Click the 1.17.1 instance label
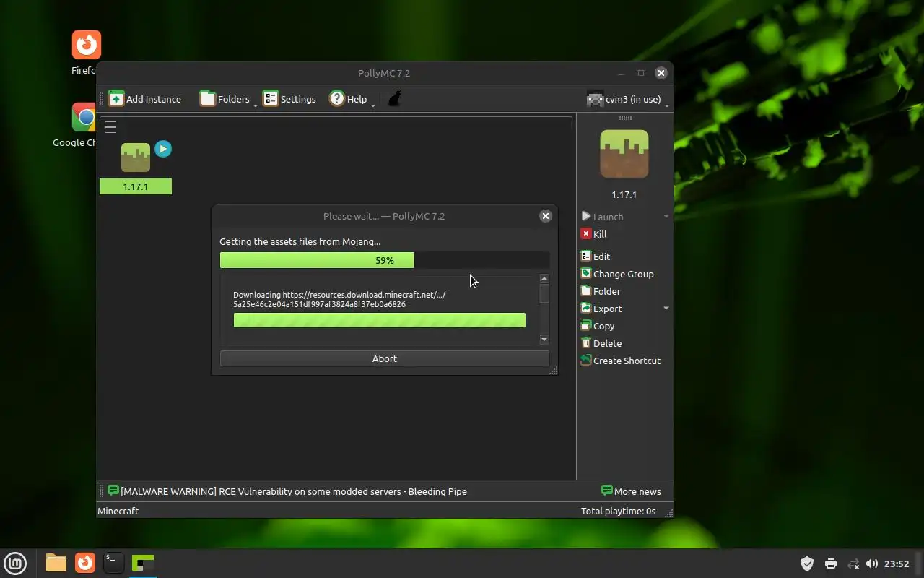This screenshot has width=924, height=578. tap(136, 186)
